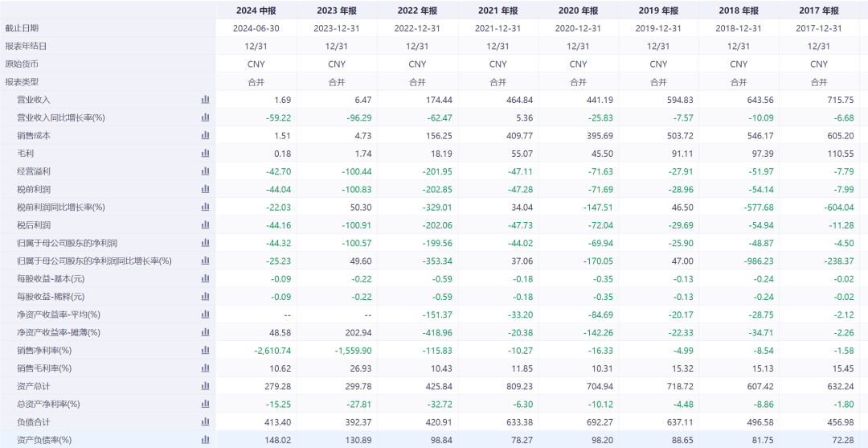The height and width of the screenshot is (448, 868).
Task: Open the chart icon for 每股收益-基本(元)
Action: pos(205,278)
